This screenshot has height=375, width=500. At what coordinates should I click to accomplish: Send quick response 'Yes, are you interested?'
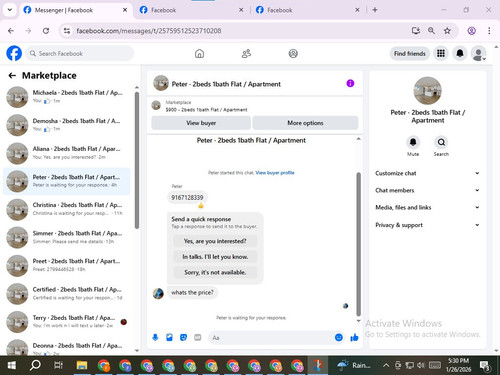click(215, 241)
